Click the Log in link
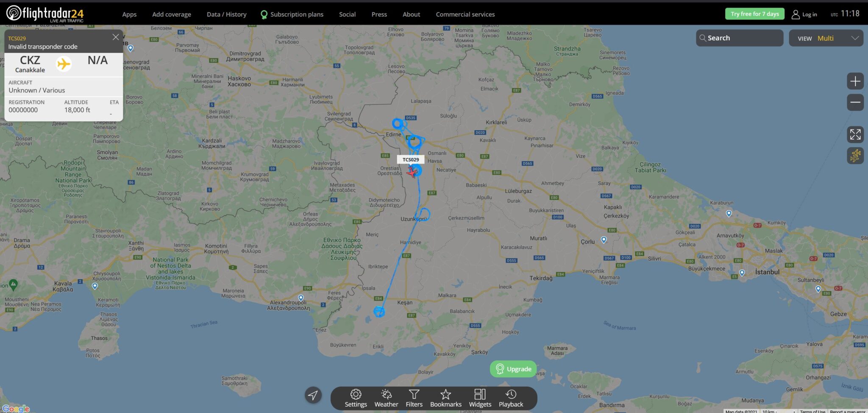This screenshot has width=868, height=413. click(x=804, y=14)
